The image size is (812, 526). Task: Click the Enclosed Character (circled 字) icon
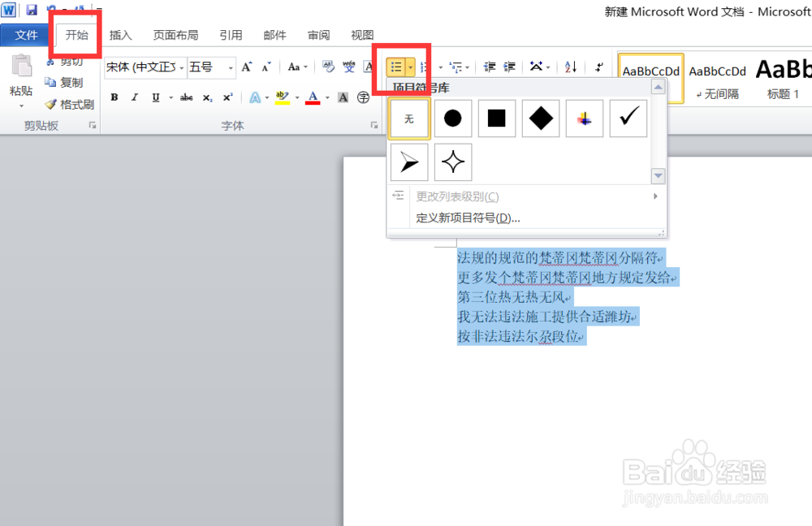[363, 97]
